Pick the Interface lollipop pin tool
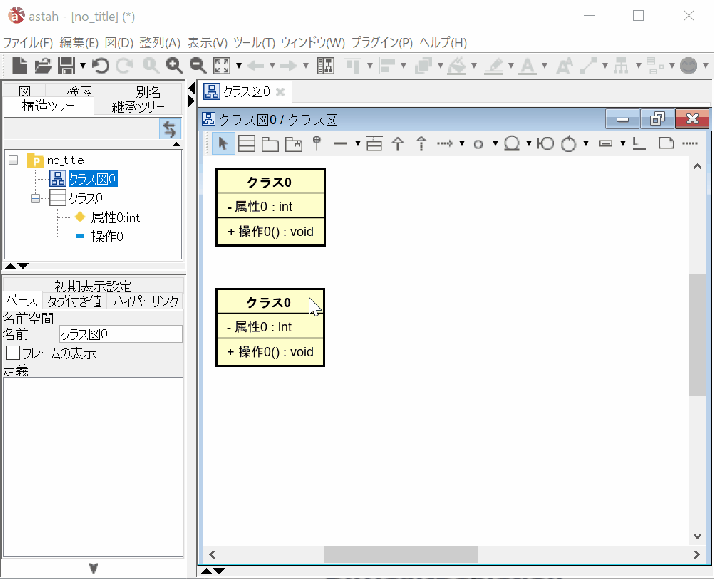The image size is (714, 579). tap(317, 143)
